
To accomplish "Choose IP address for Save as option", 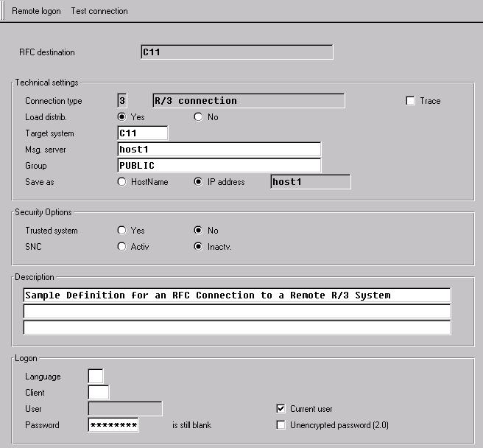I will tap(198, 182).
